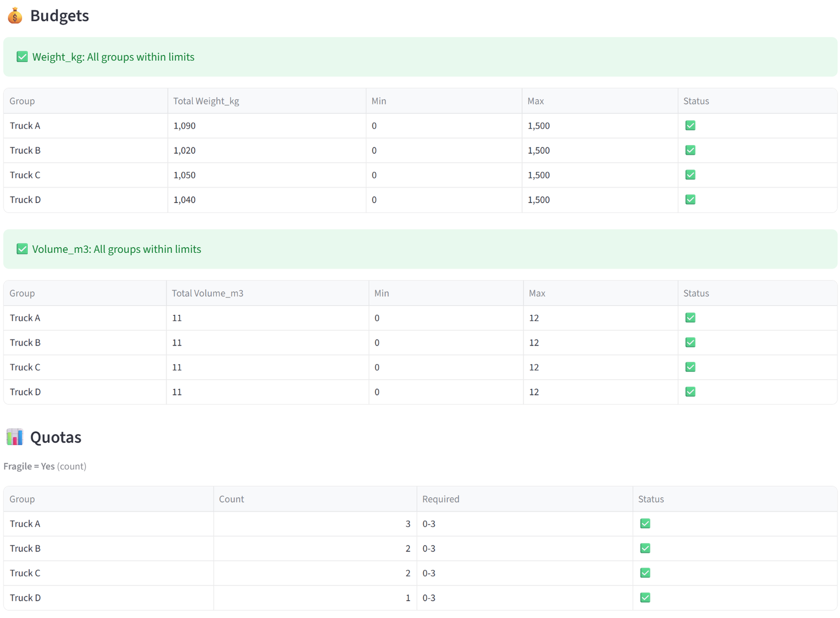The image size is (840, 618).
Task: Select Truck C row in weight table
Action: point(420,175)
